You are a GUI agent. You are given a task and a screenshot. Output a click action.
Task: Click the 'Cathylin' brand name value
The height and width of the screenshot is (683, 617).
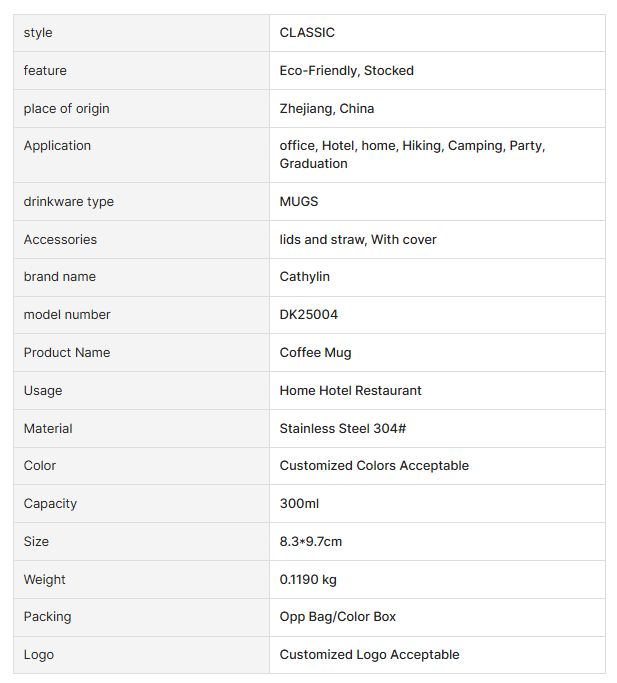[304, 277]
